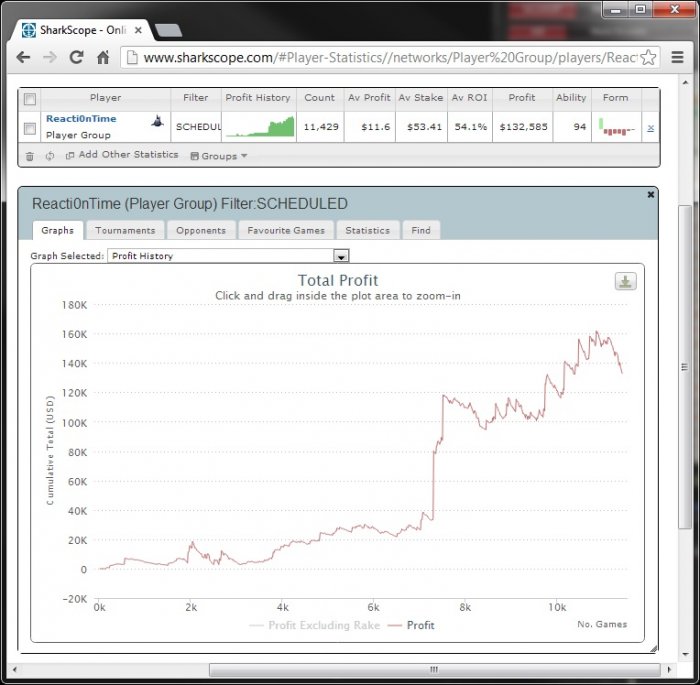700x685 pixels.
Task: Open a new browser tab
Action: point(168,30)
